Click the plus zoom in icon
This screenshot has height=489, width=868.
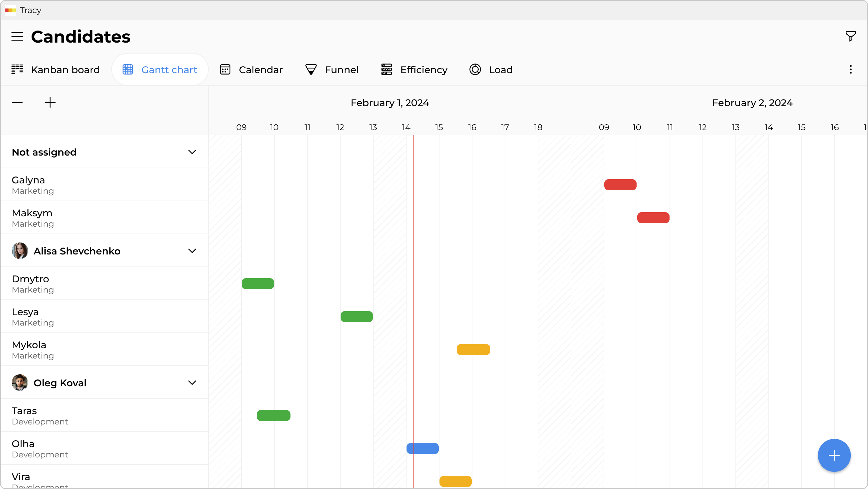(50, 102)
